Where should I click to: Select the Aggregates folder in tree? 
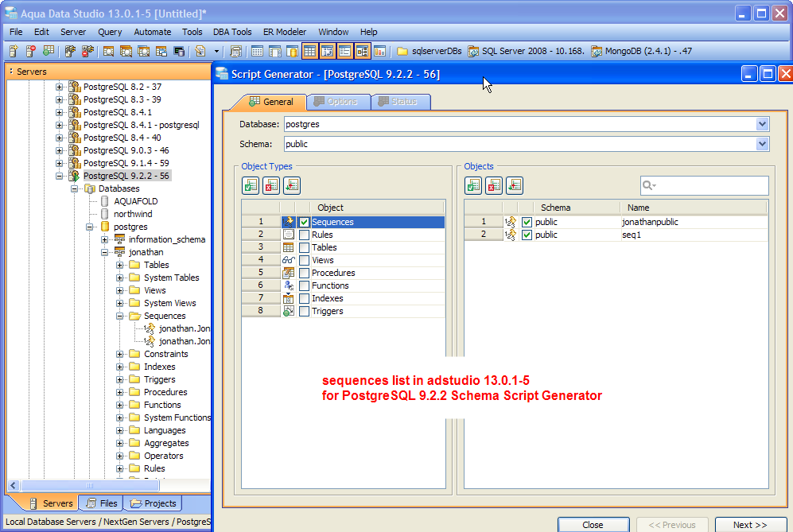166,443
